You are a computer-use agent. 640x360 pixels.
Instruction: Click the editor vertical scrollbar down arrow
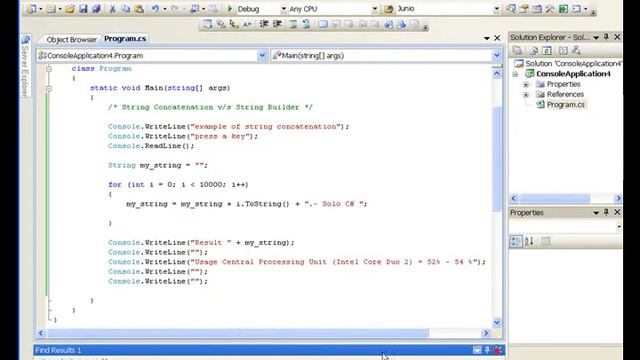coord(497,322)
